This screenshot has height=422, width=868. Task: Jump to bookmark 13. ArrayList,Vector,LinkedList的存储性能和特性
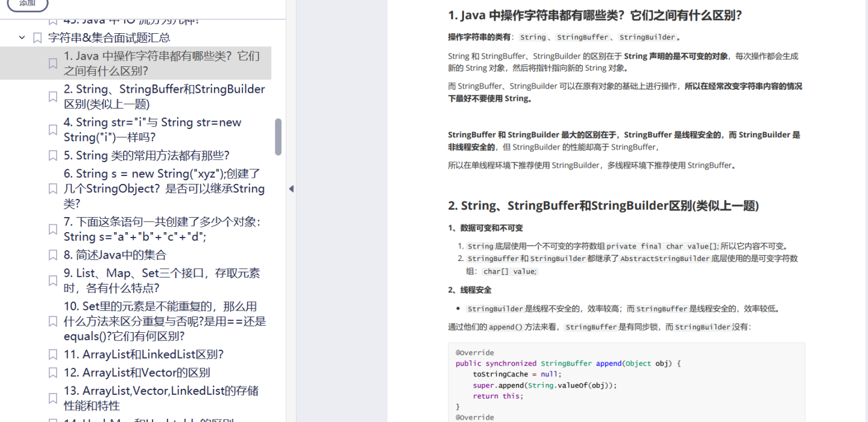point(161,398)
